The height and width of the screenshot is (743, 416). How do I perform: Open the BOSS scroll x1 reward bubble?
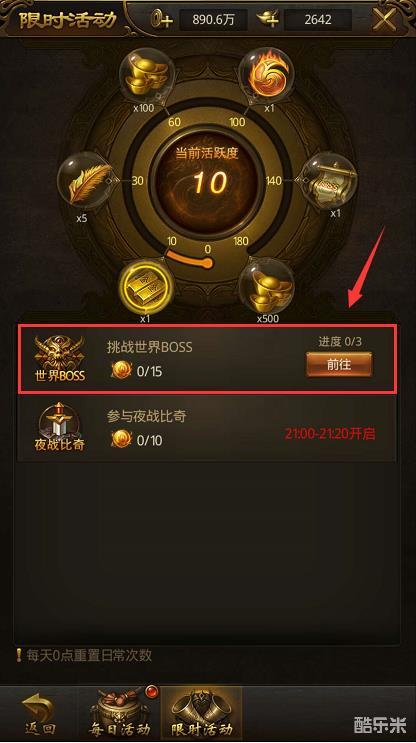(x=329, y=181)
